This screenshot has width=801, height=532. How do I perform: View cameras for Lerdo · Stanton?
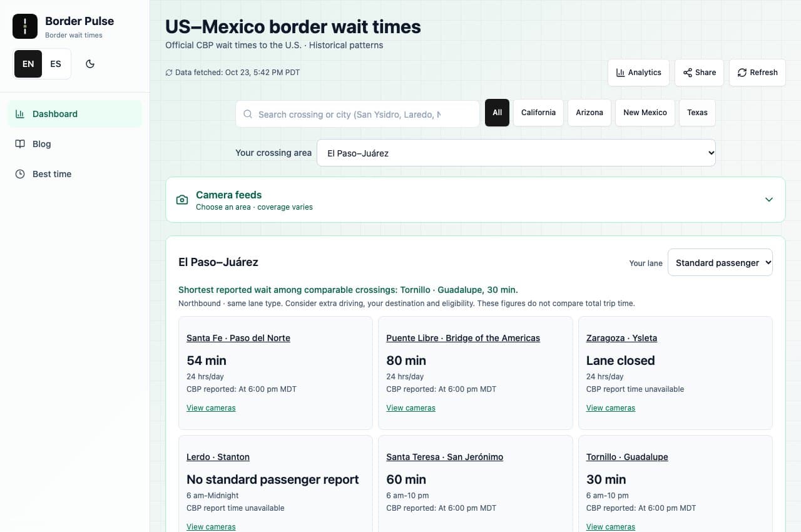point(211,527)
